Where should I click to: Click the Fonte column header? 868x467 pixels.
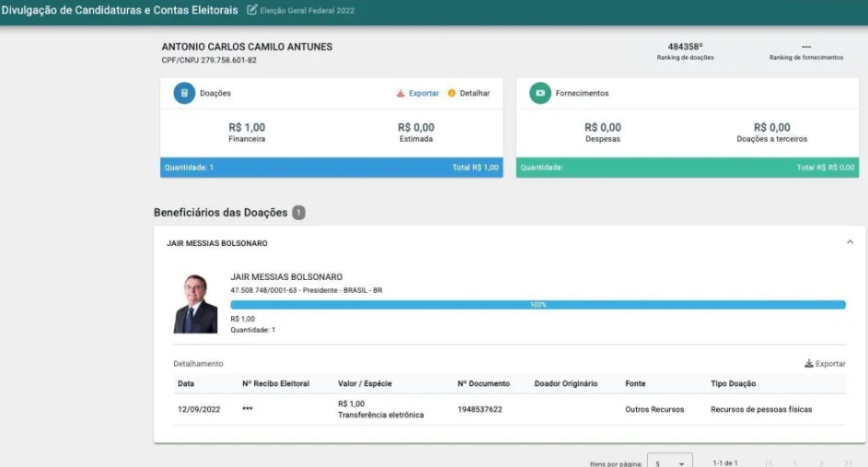(x=635, y=383)
